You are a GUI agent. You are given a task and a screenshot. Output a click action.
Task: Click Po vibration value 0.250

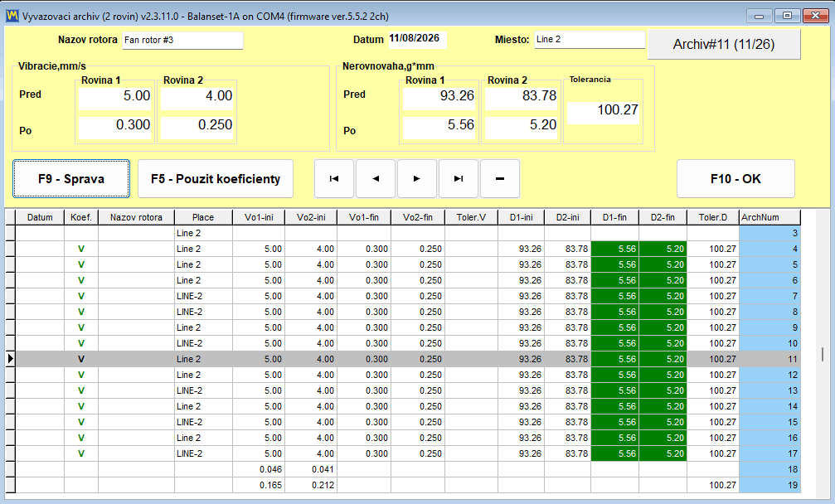coord(197,127)
